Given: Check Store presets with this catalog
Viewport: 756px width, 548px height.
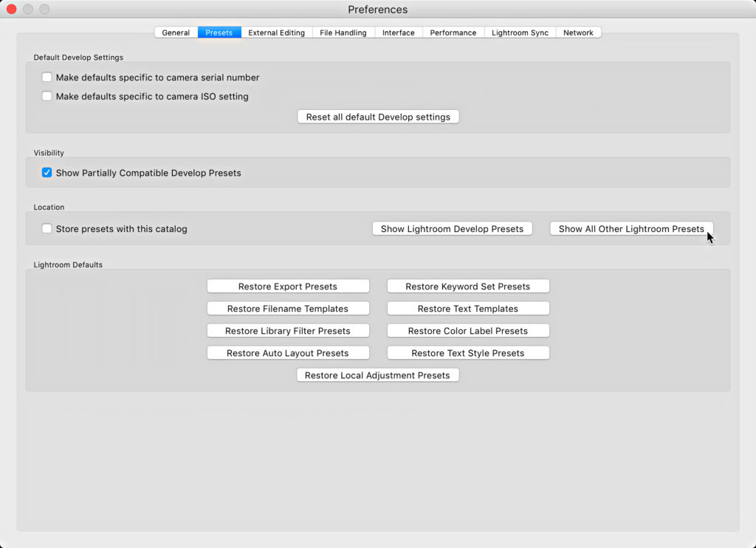Looking at the screenshot, I should pyautogui.click(x=47, y=229).
